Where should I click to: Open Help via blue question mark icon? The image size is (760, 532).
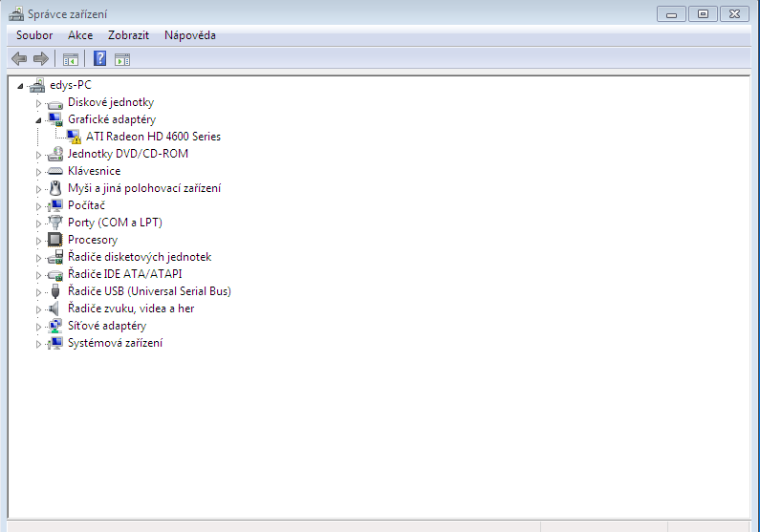(99, 59)
